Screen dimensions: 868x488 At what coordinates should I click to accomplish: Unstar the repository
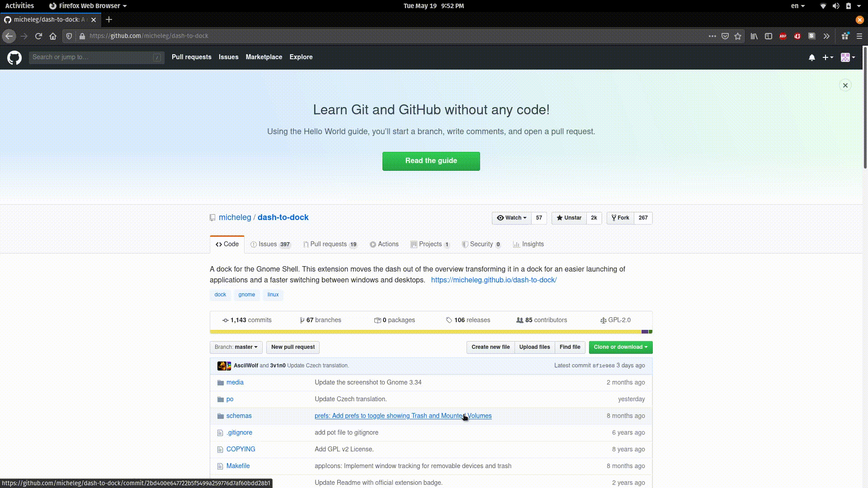pos(569,218)
